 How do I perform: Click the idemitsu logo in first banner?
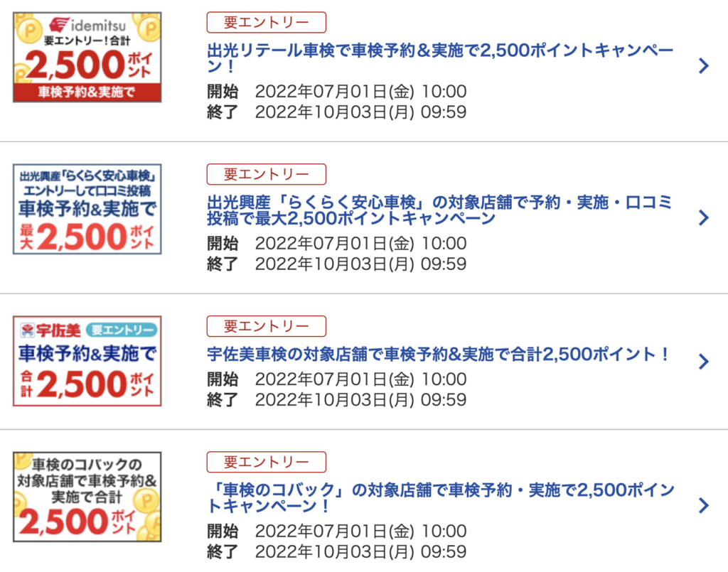pos(87,25)
